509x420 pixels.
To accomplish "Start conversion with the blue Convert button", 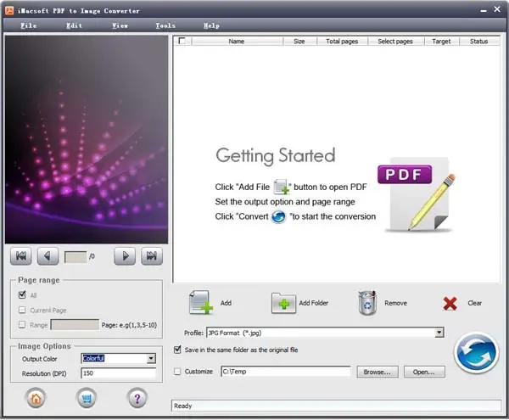I will (476, 353).
